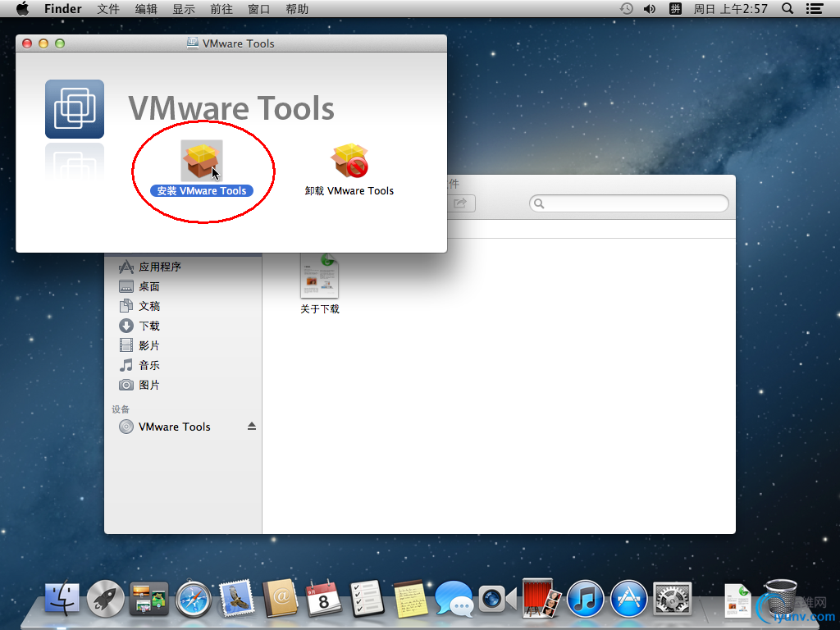Click the VMware Tools logo icon

(x=75, y=109)
